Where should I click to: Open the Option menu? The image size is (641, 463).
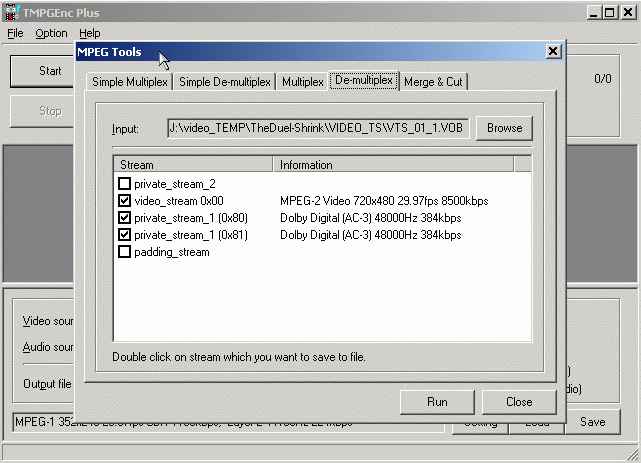coord(51,33)
